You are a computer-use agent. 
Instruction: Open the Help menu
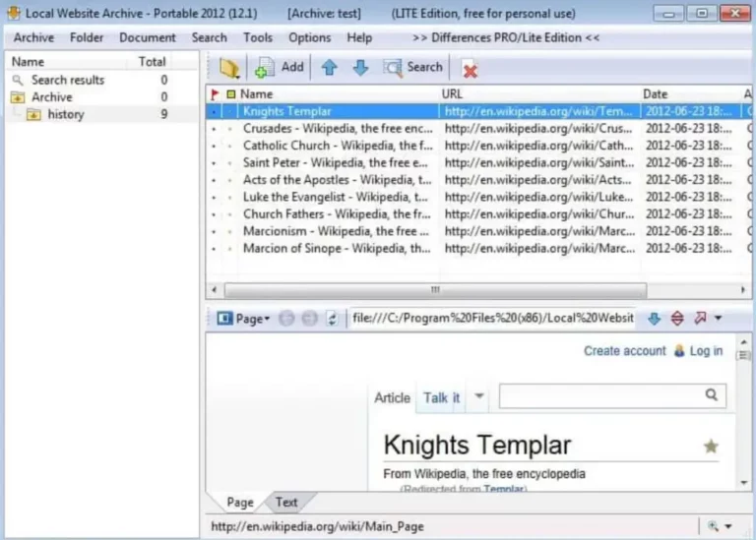tap(359, 37)
